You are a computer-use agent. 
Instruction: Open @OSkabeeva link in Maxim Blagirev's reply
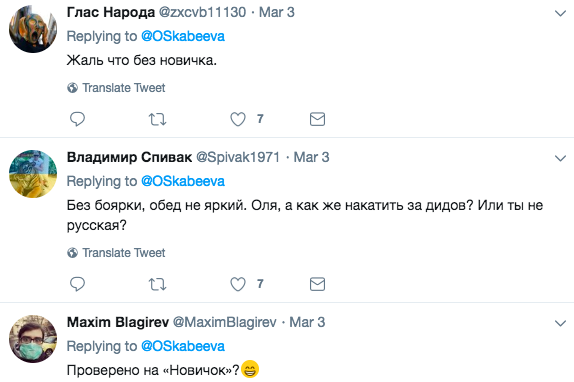183,346
